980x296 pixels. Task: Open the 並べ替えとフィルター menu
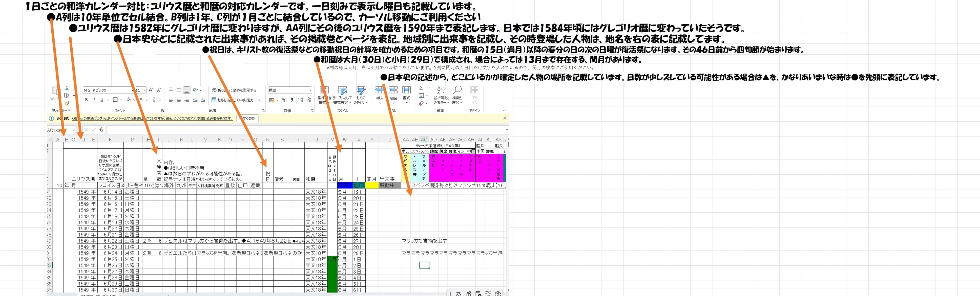tap(441, 95)
